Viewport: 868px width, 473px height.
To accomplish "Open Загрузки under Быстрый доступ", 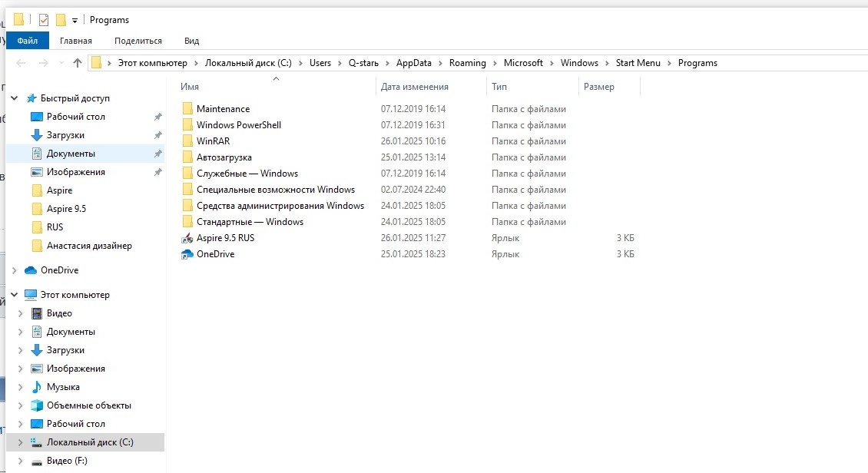I will click(x=65, y=135).
